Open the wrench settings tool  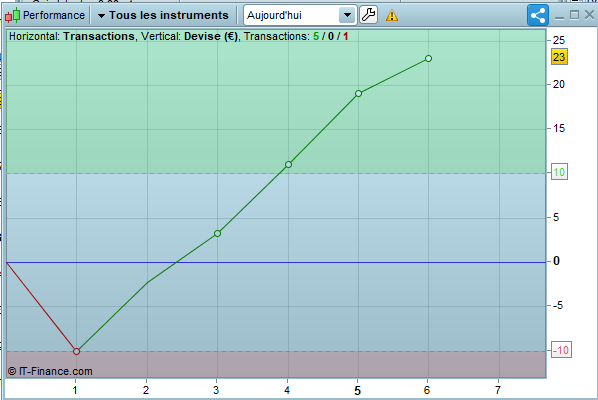point(368,15)
